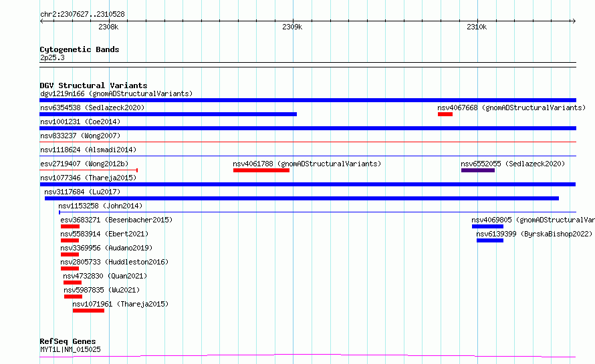The width and height of the screenshot is (595, 364).
Task: Open the MYT1L|NM_015025 gene label
Action: coord(70,349)
